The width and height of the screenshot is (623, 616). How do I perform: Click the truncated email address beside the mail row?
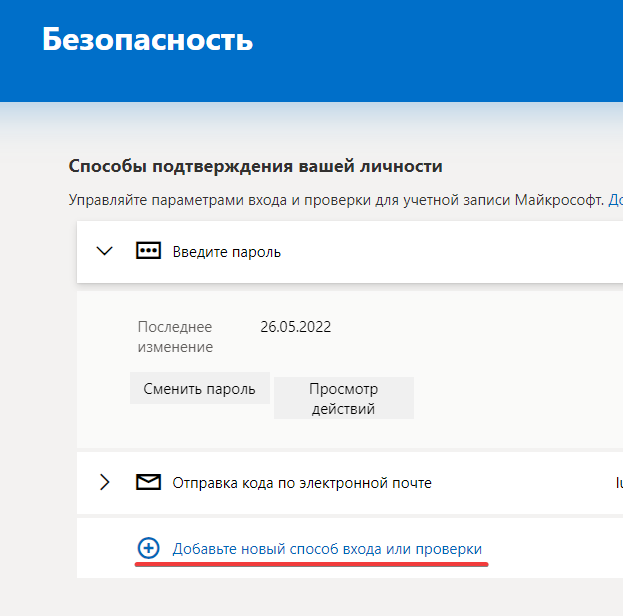click(x=618, y=483)
